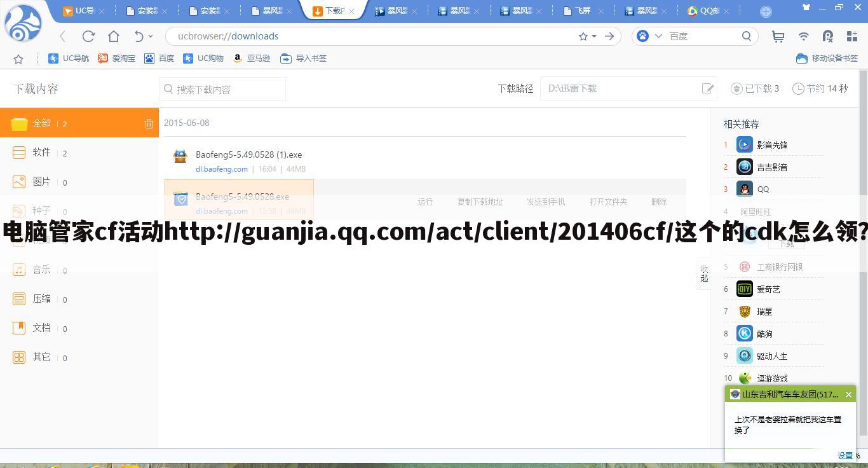Click the Wi-Fi sharing icon
The image size is (868, 468).
[x=804, y=36]
